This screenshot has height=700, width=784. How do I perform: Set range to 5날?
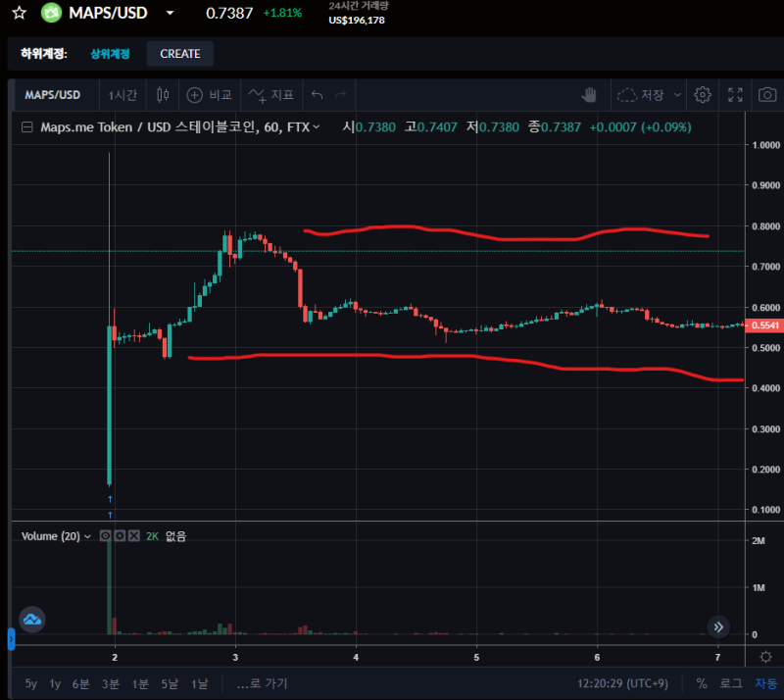(x=170, y=683)
